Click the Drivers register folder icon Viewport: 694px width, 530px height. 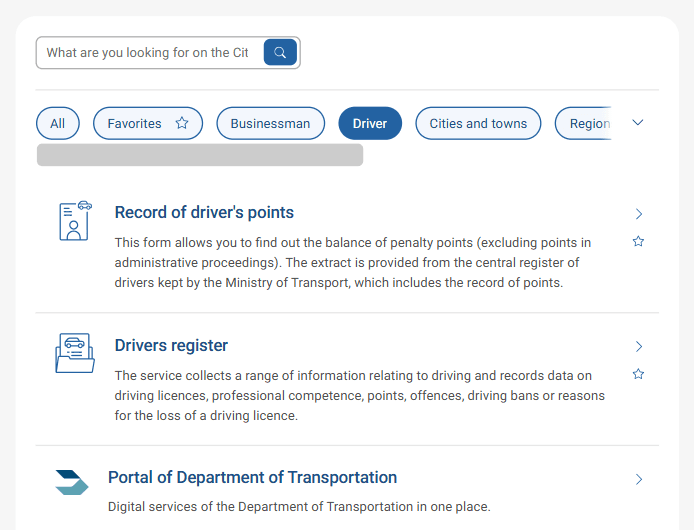coord(75,353)
